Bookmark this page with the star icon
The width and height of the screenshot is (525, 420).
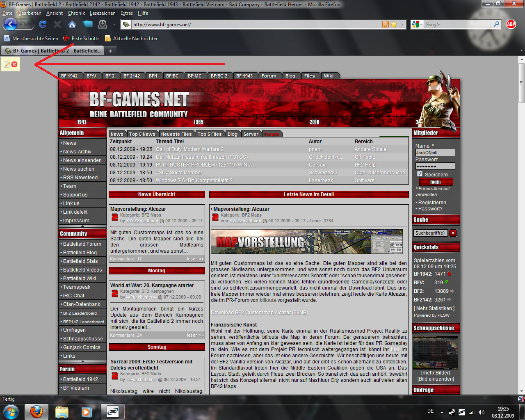pyautogui.click(x=394, y=25)
